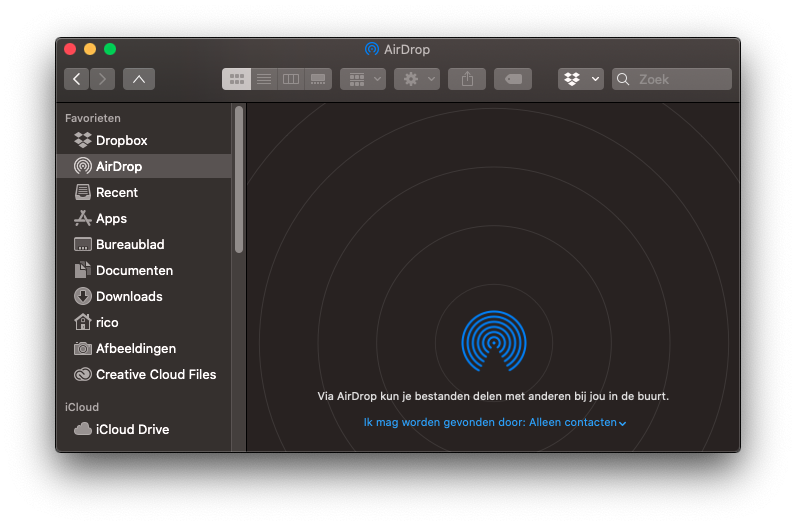Open Documenten in the sidebar

point(144,270)
